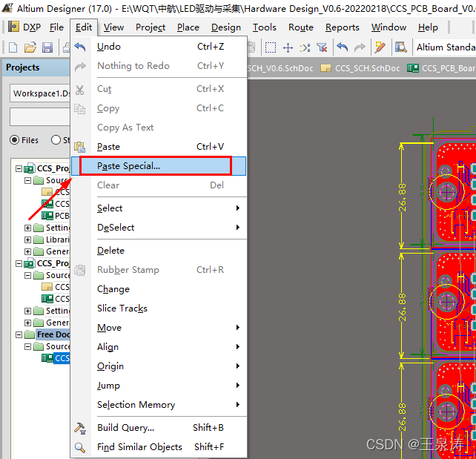Screen dimensions: 476x459
Task: Open the Tools menu
Action: (x=265, y=27)
